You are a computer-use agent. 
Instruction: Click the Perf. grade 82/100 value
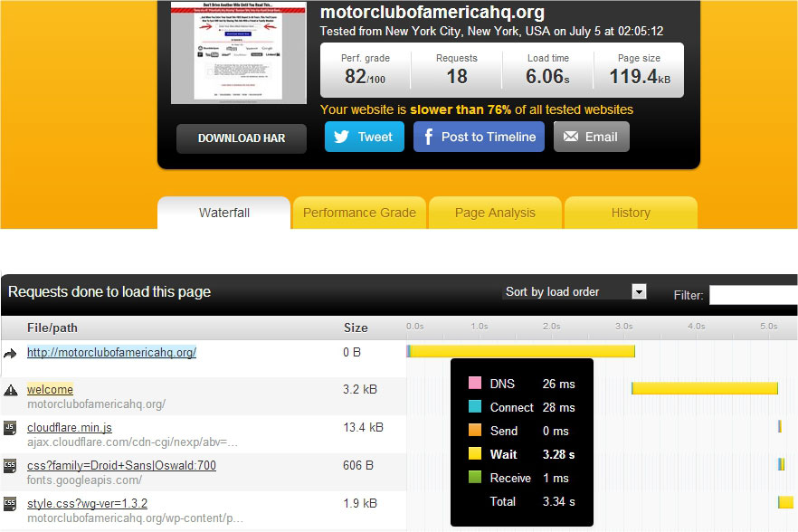[365, 76]
